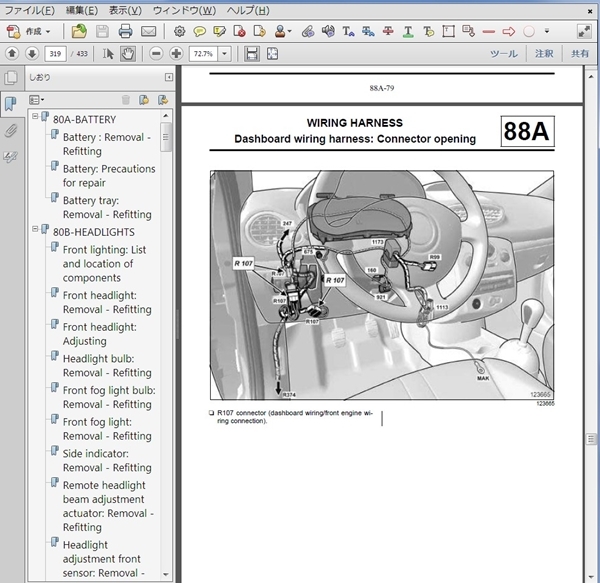Show the attachments panel paperclip
The image size is (600, 583).
(x=11, y=131)
